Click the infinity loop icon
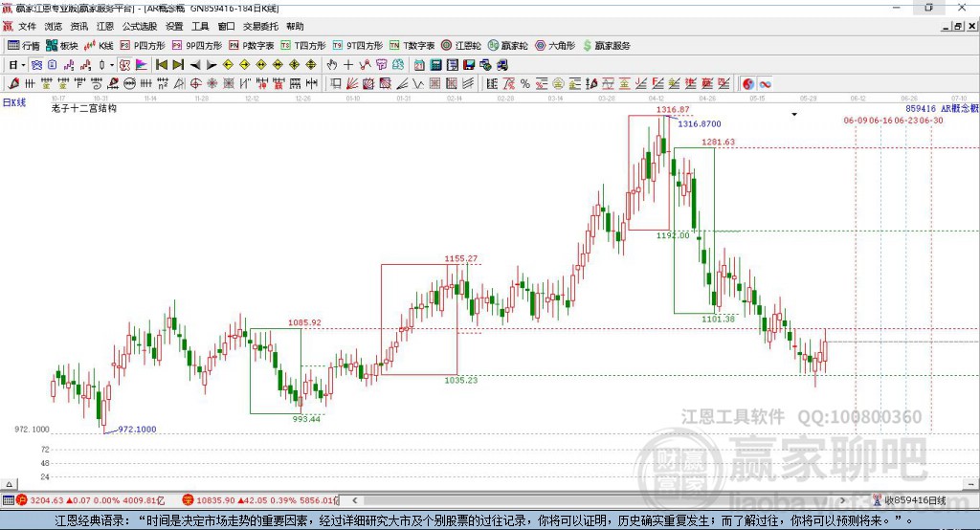980x530 pixels. pyautogui.click(x=765, y=84)
